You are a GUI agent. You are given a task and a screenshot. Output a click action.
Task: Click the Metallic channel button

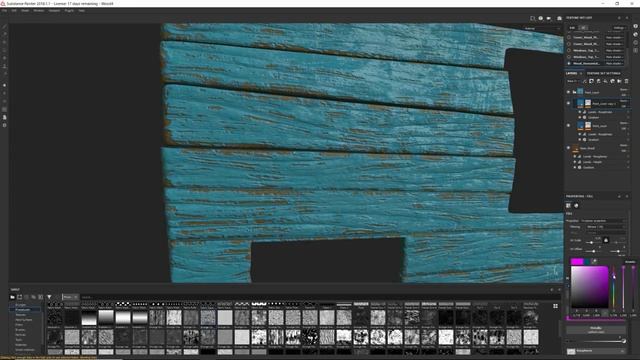tap(596, 329)
